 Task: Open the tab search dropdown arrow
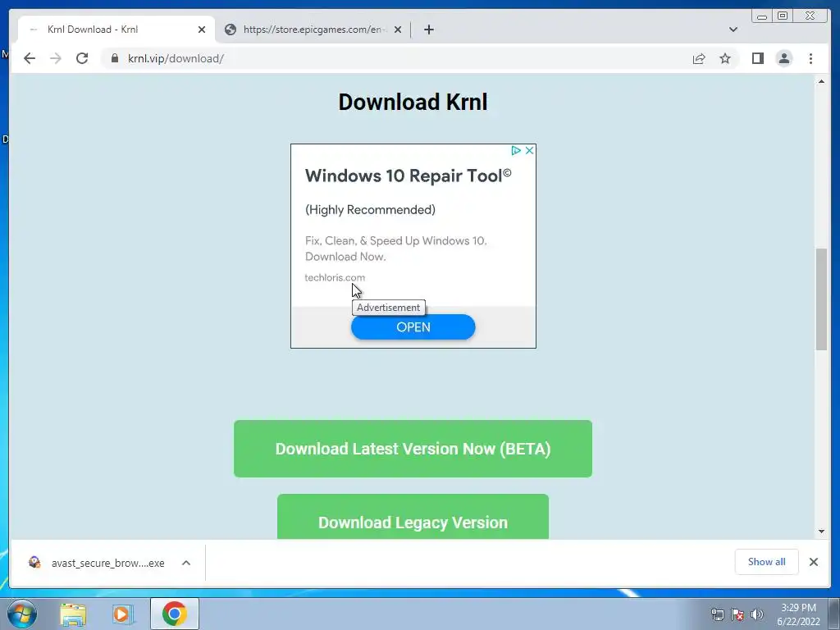[733, 30]
